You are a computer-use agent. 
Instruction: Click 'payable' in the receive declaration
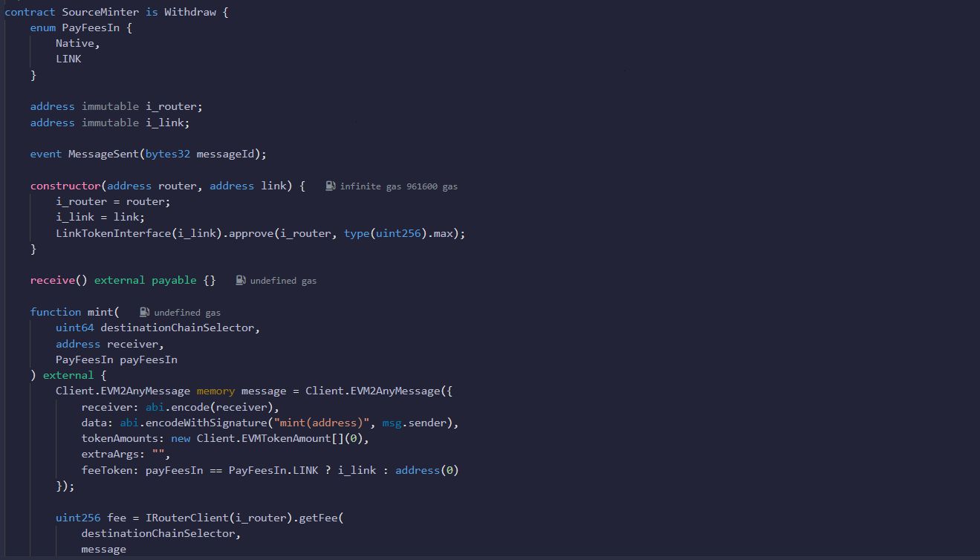[x=175, y=281]
